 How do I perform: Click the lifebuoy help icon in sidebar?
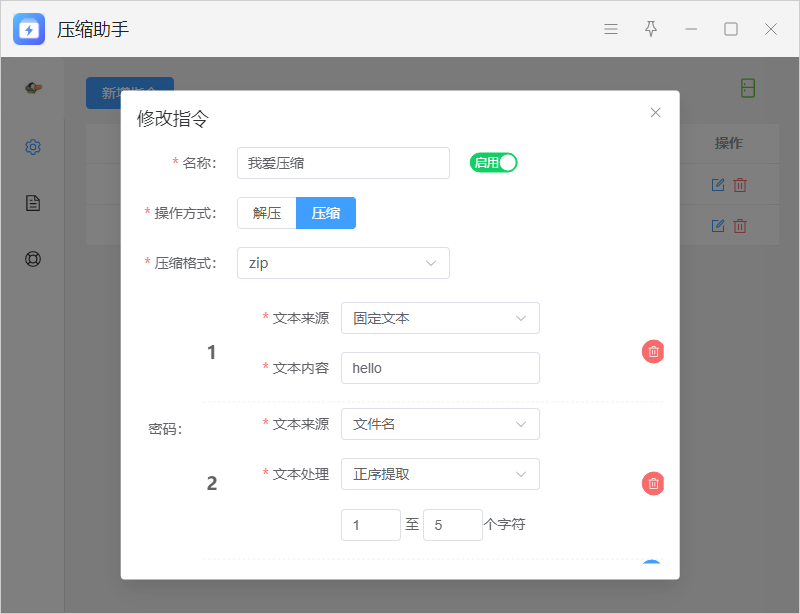[33, 259]
